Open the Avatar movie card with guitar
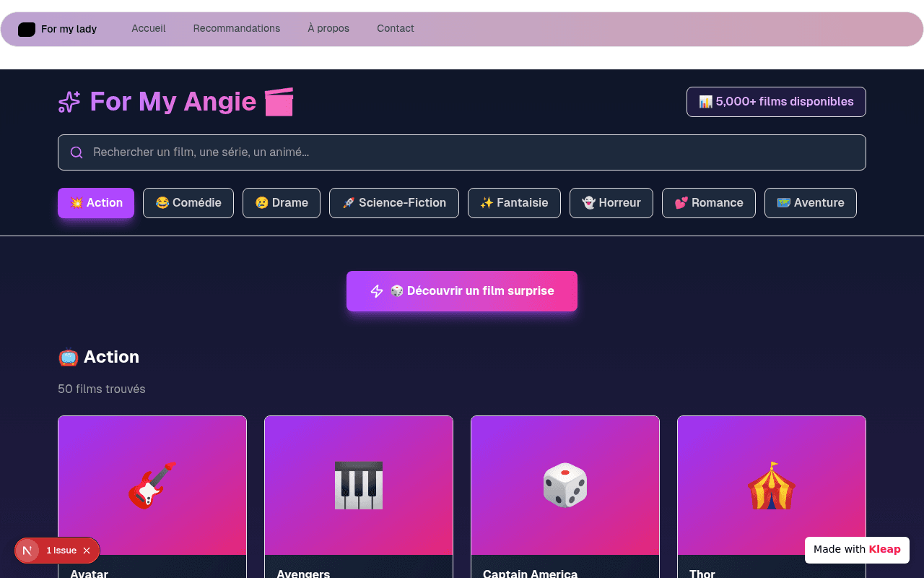The image size is (924, 578). coord(152,497)
